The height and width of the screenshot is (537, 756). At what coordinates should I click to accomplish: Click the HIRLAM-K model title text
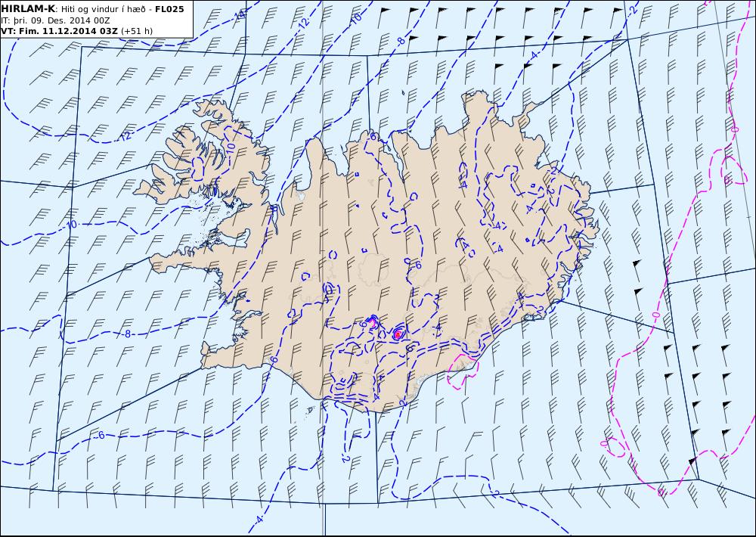coord(28,8)
